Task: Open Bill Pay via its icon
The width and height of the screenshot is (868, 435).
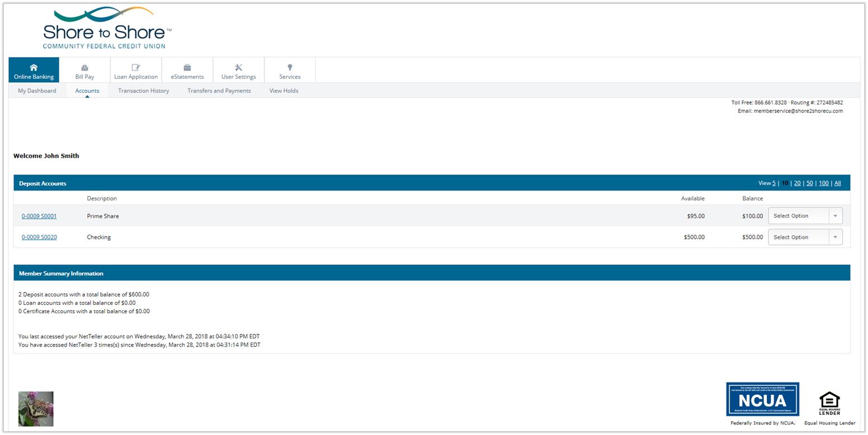Action: [x=85, y=67]
